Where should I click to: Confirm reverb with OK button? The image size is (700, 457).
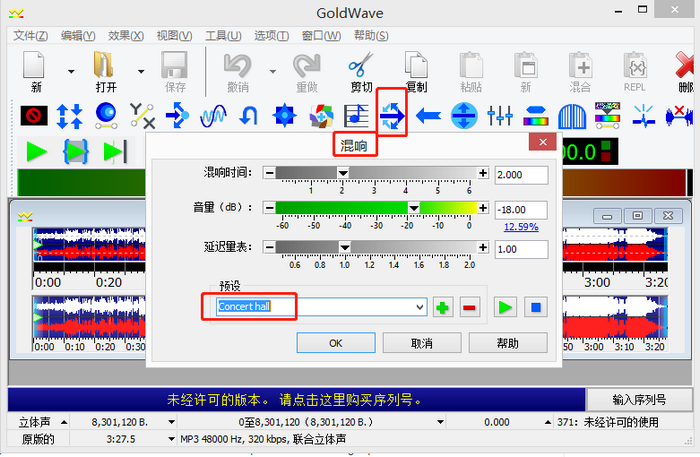click(336, 343)
